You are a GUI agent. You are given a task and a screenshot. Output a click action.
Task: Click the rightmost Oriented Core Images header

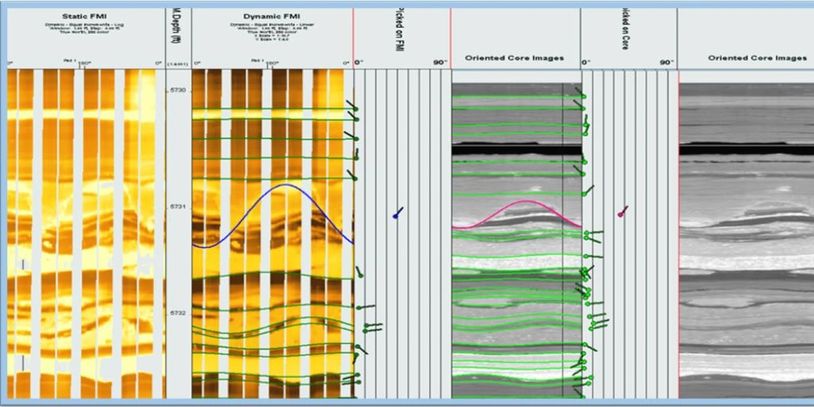coord(757,58)
